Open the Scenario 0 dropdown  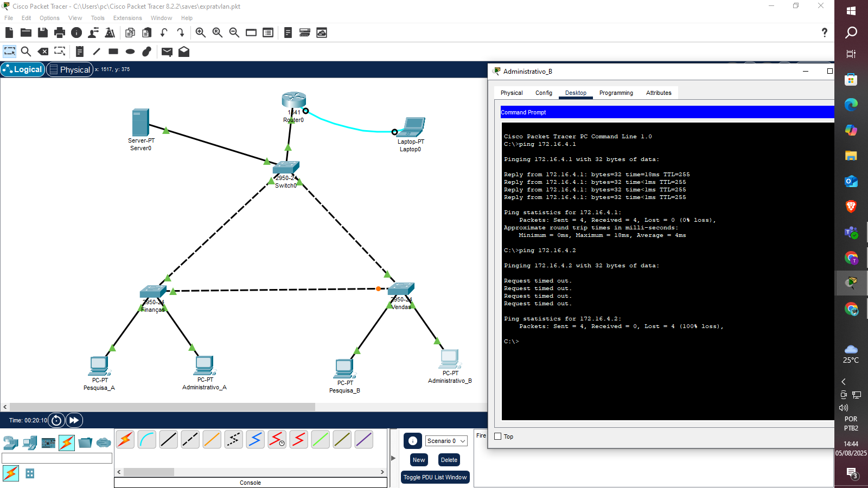click(x=446, y=441)
